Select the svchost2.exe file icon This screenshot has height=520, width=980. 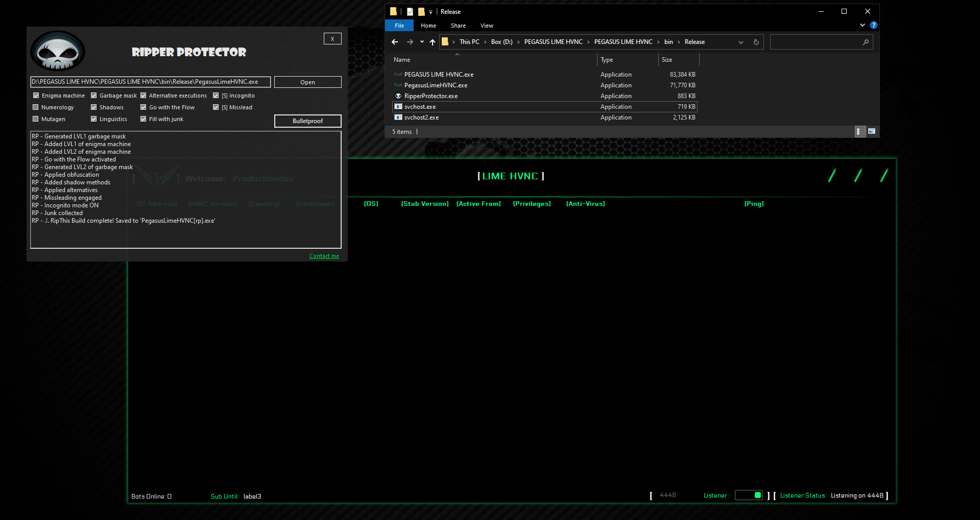click(x=398, y=117)
